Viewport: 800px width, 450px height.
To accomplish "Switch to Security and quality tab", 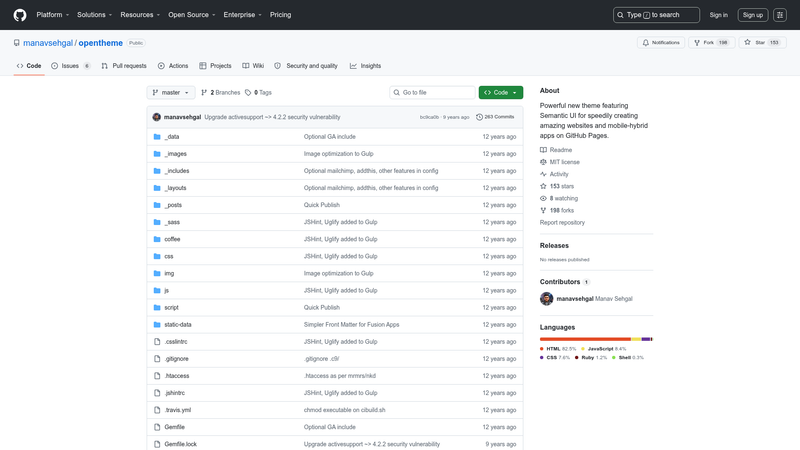I will click(306, 66).
